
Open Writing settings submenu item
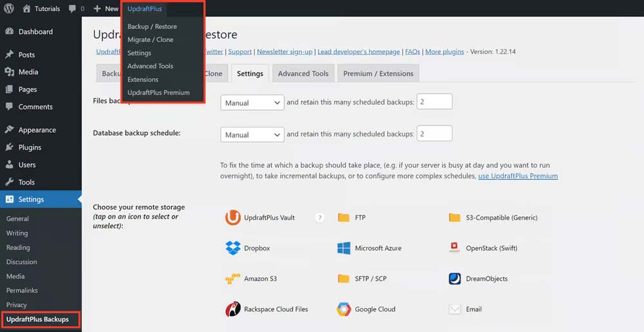point(17,233)
